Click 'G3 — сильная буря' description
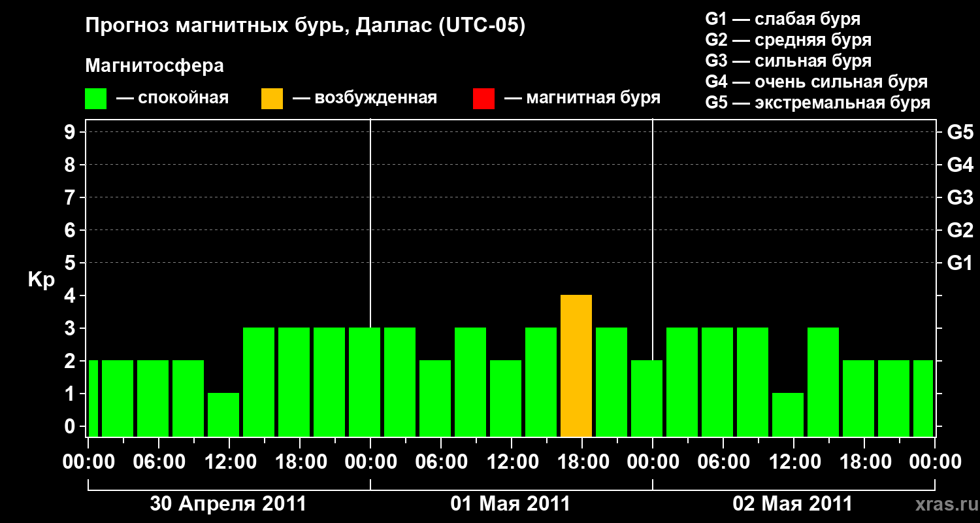Image resolution: width=980 pixels, height=523 pixels. (x=788, y=61)
